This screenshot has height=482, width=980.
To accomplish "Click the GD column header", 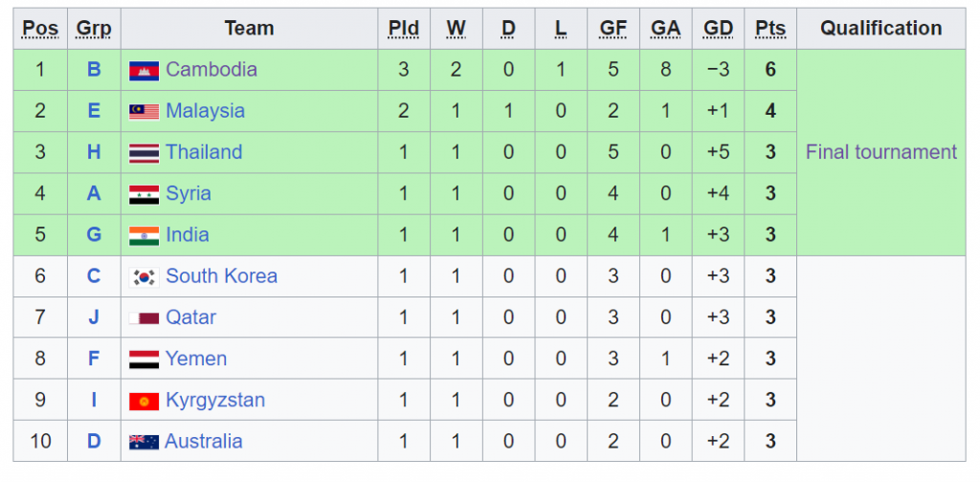I will click(718, 29).
